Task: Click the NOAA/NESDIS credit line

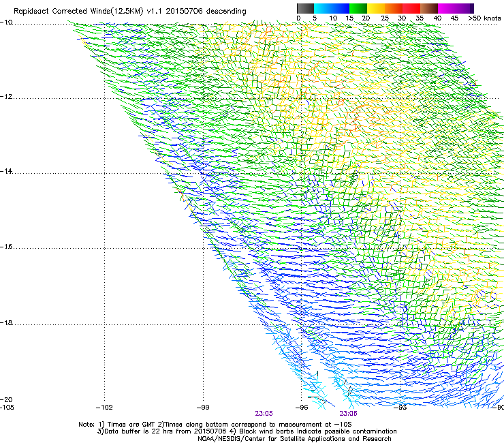Action: point(294,439)
